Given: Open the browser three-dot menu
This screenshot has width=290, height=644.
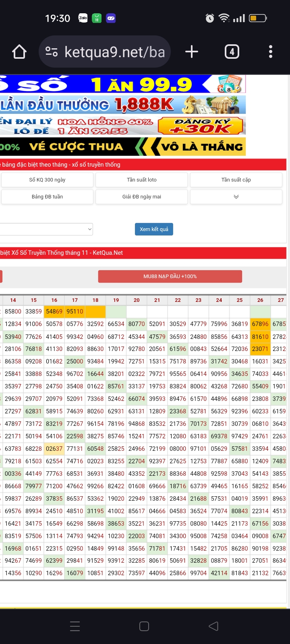Looking at the screenshot, I should (271, 52).
